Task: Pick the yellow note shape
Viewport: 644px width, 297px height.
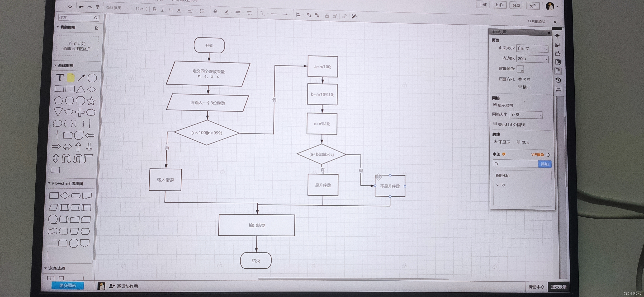Action: (71, 77)
